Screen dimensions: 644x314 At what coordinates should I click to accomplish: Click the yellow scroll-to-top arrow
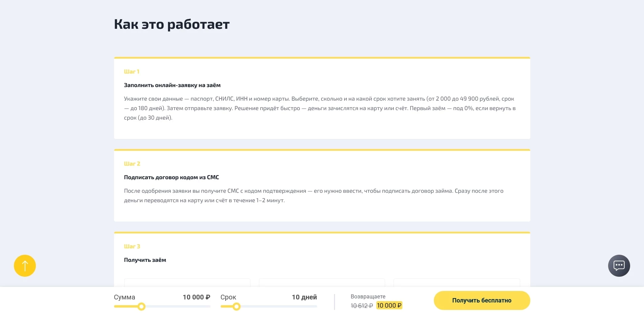24,266
